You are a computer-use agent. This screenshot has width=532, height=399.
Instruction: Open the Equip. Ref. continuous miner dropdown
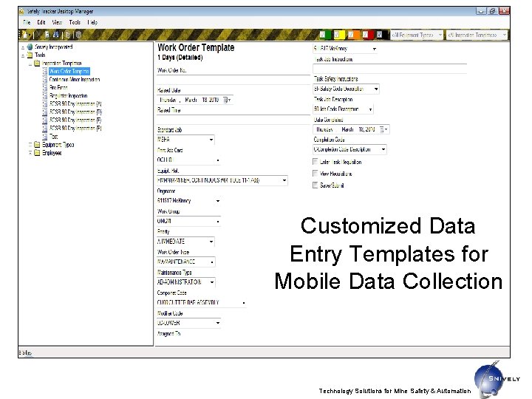coord(284,180)
